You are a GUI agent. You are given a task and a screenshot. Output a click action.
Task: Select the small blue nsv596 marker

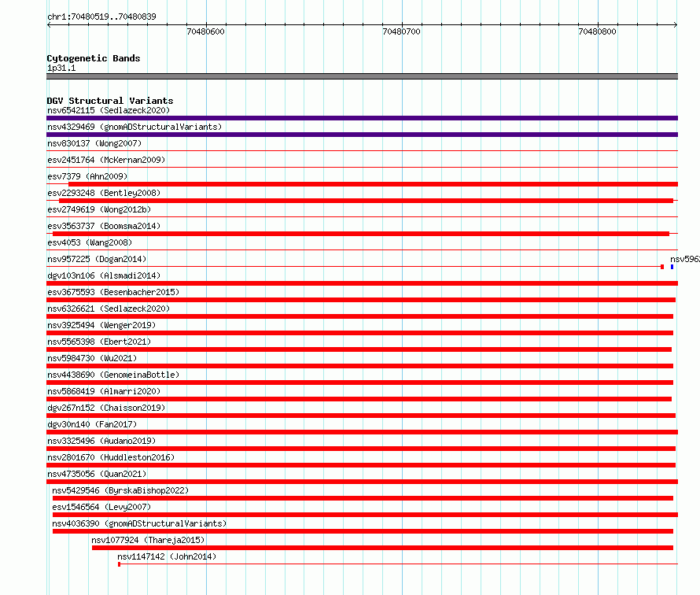click(x=672, y=267)
